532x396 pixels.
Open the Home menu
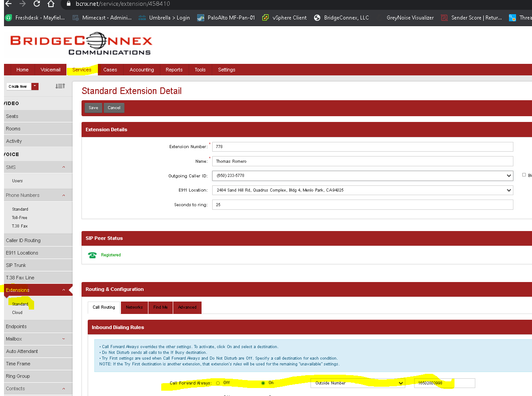coord(22,70)
